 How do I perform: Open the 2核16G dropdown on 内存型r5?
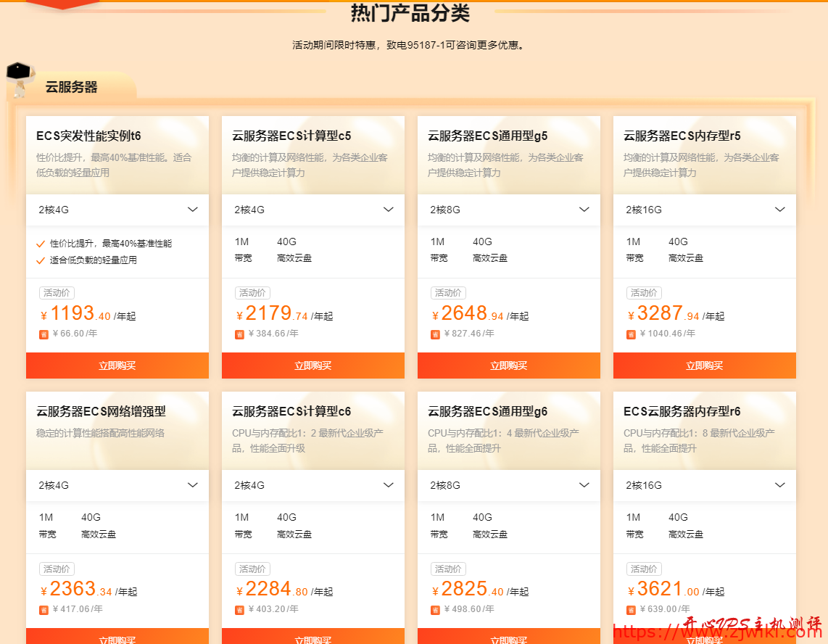(x=704, y=210)
